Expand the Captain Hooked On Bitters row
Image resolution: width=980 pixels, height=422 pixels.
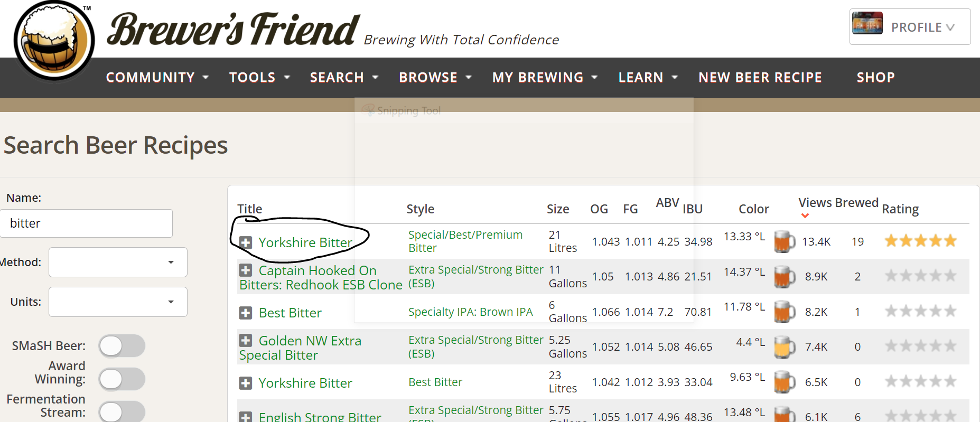(x=246, y=270)
